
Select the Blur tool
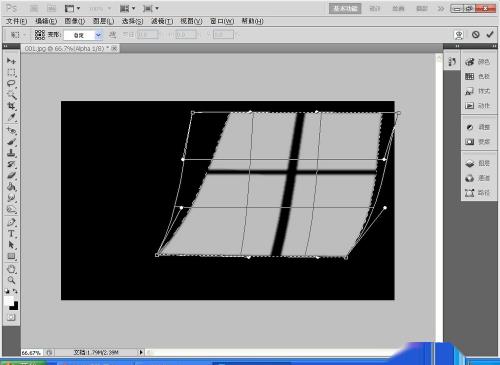pyautogui.click(x=11, y=198)
